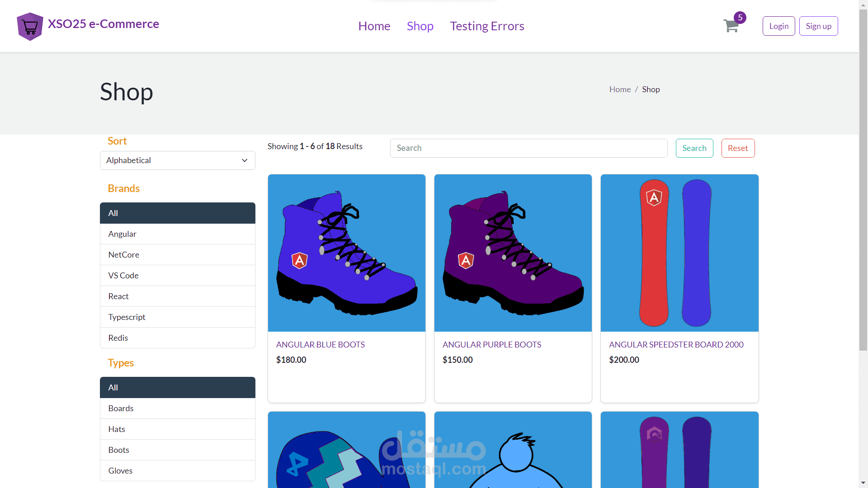The height and width of the screenshot is (488, 868).
Task: Focus the product Search input field
Action: [x=528, y=148]
